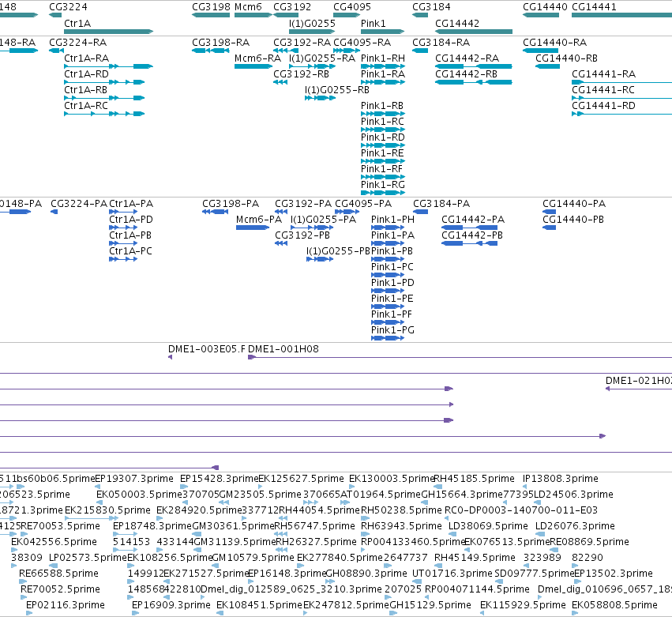
Task: Select the EK125627.5prime EST label
Action: point(302,479)
